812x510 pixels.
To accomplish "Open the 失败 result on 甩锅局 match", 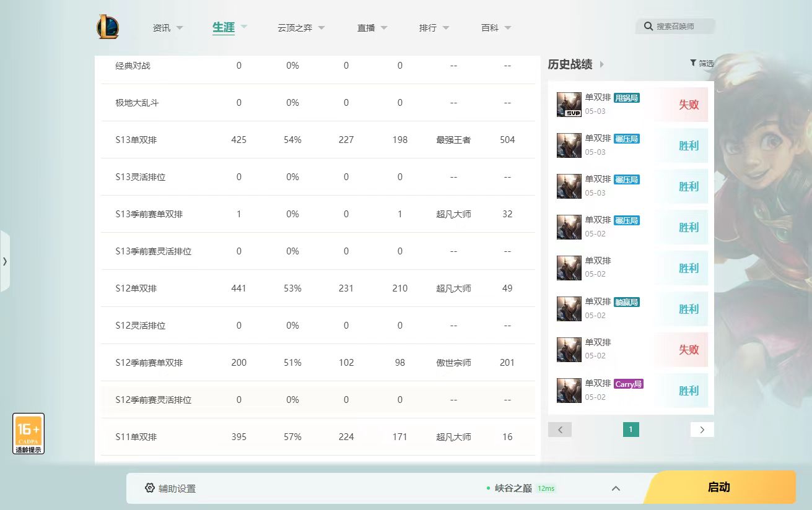I will [689, 105].
